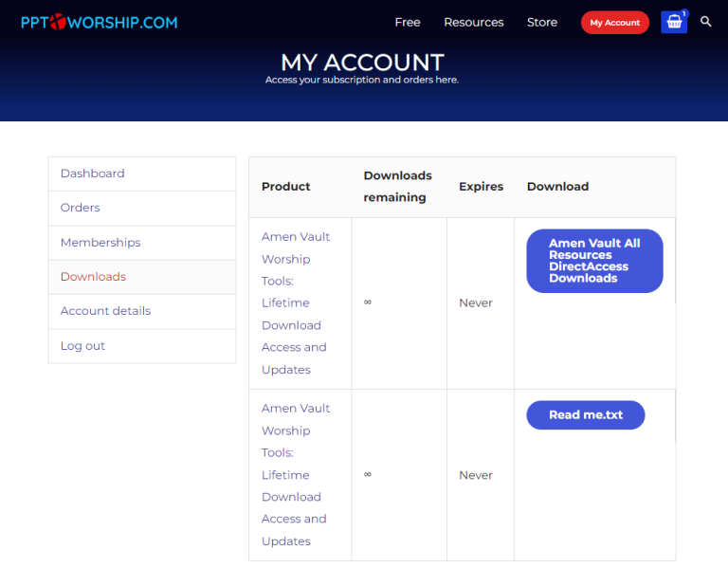Image resolution: width=728 pixels, height=586 pixels.
Task: Click the search magnifier icon
Action: [x=706, y=22]
